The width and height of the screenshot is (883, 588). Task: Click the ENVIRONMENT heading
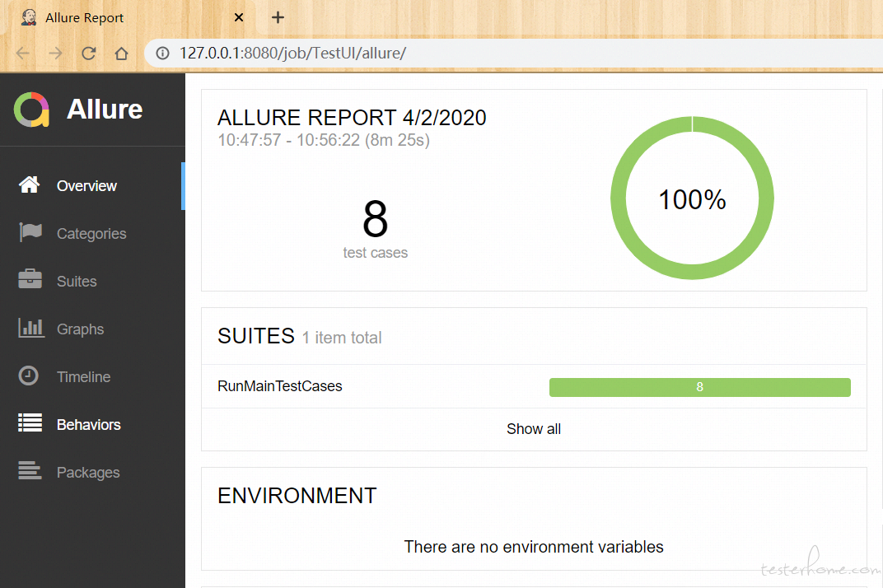coord(297,497)
